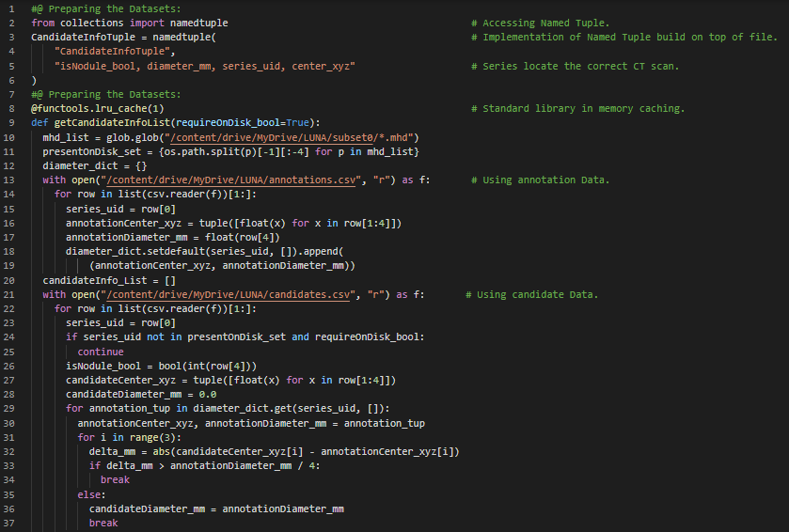Screen dimensions: 789x532
Task: Click line number 1 in the gutter
Action: point(9,8)
